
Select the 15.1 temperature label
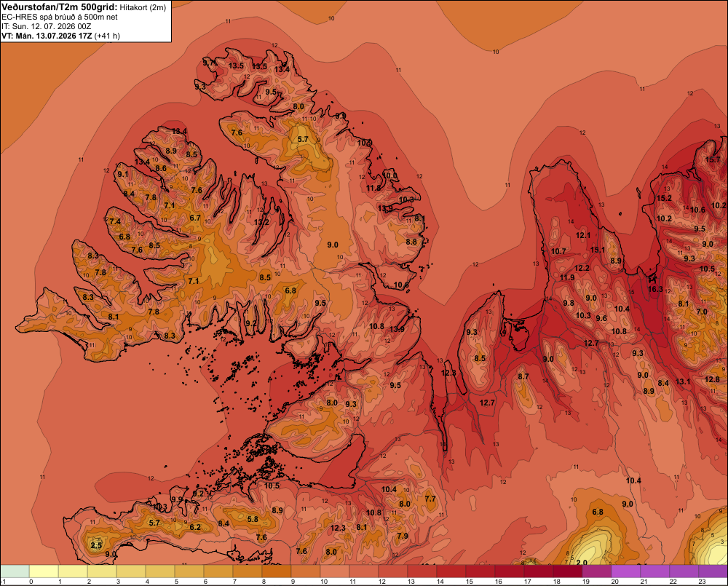click(598, 250)
